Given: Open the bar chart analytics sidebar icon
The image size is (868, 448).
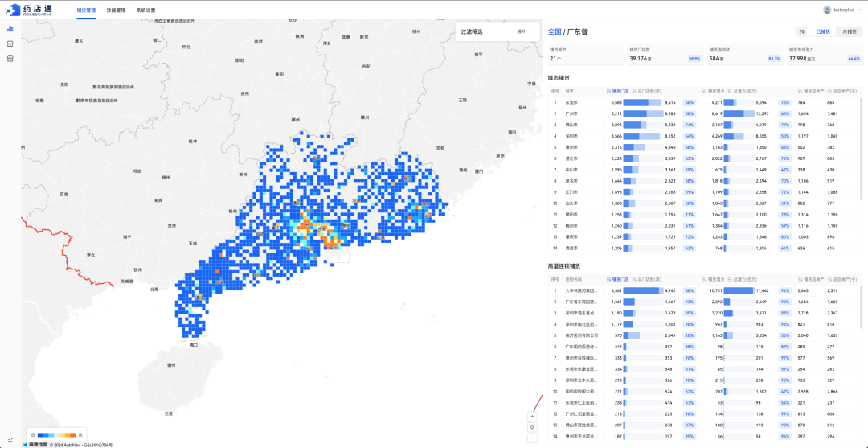Looking at the screenshot, I should coord(10,29).
